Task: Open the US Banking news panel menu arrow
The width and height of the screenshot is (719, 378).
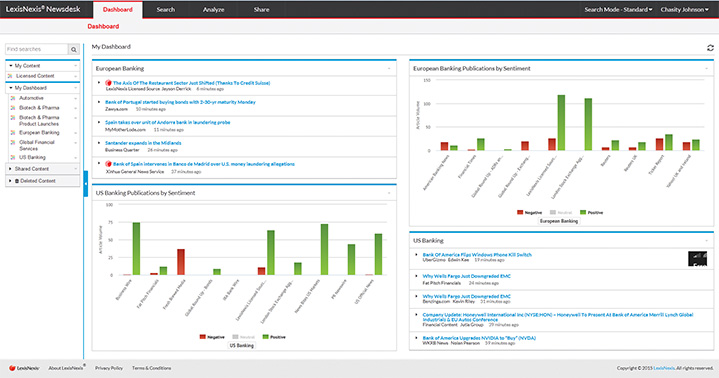Action: pyautogui.click(x=707, y=240)
